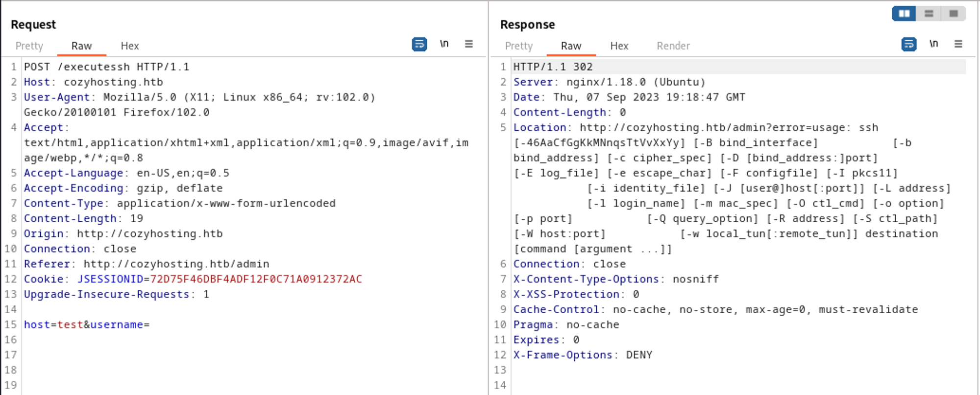Click the host=test body parameter
Viewport: 980px width, 395px height.
tap(54, 325)
